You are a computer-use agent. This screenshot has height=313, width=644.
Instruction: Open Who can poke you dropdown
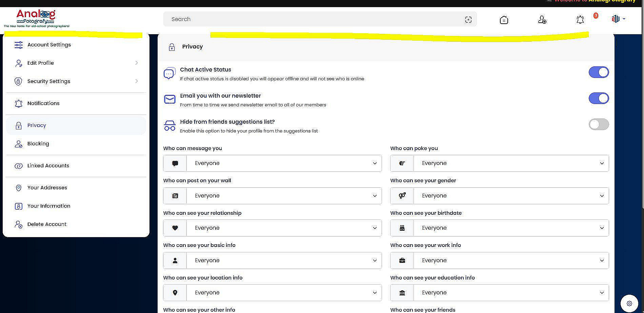point(511,163)
